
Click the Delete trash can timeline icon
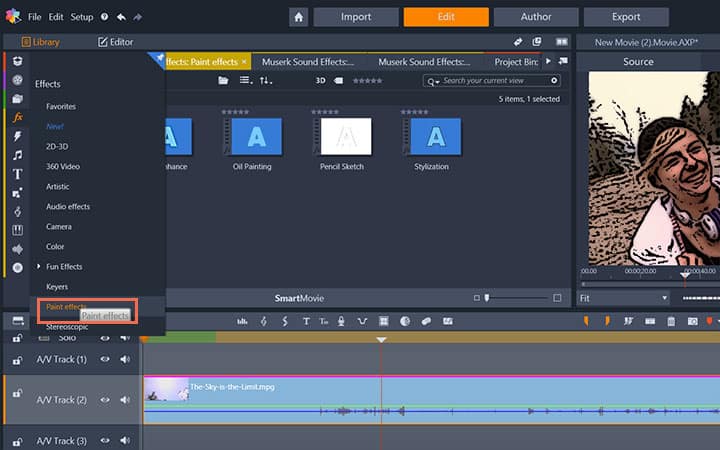point(671,321)
